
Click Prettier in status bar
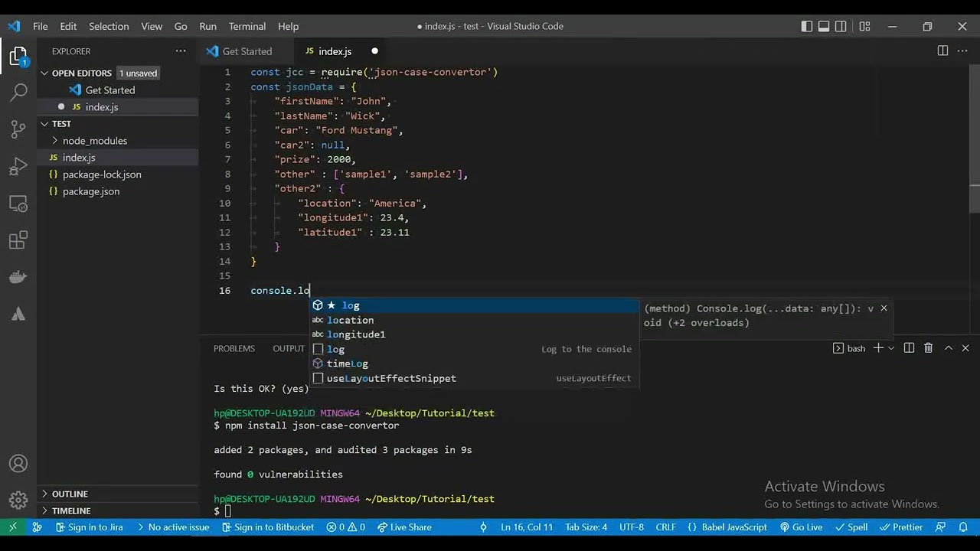point(900,527)
